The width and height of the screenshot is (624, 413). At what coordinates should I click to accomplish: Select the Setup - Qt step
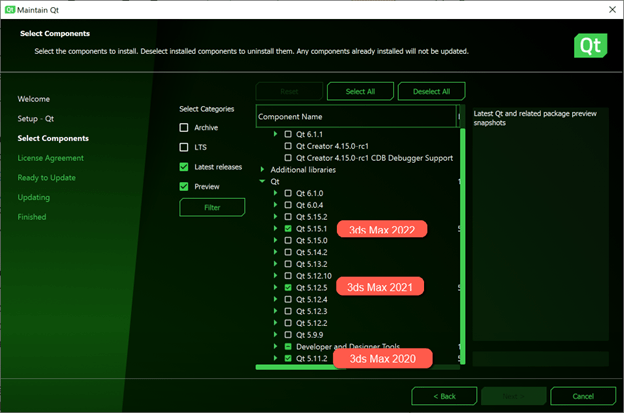click(x=36, y=119)
